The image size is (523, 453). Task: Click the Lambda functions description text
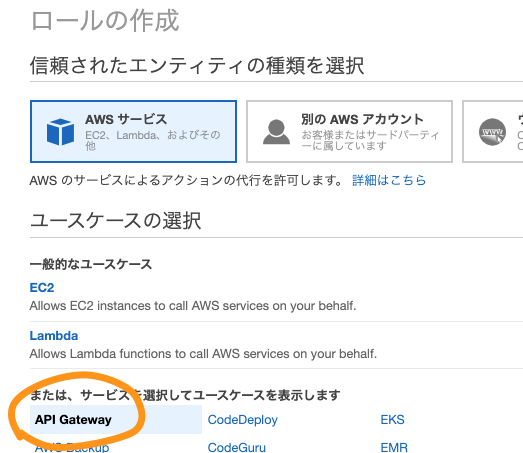203,354
